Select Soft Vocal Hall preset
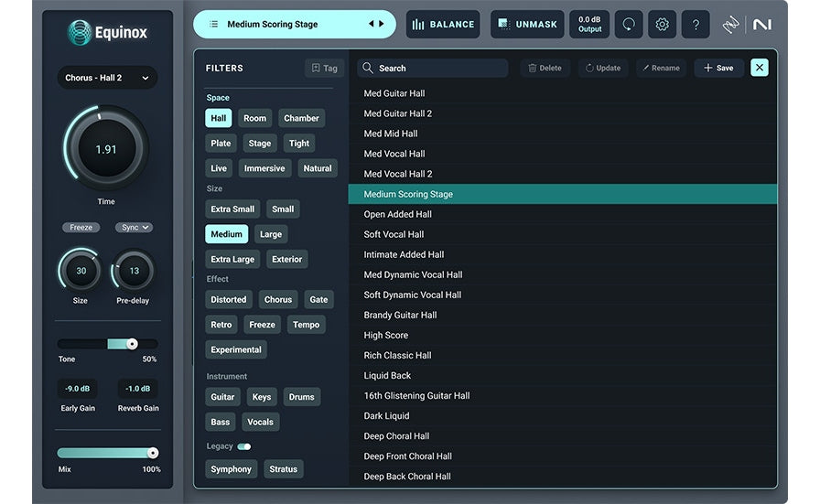This screenshot has width=820, height=504. click(563, 234)
